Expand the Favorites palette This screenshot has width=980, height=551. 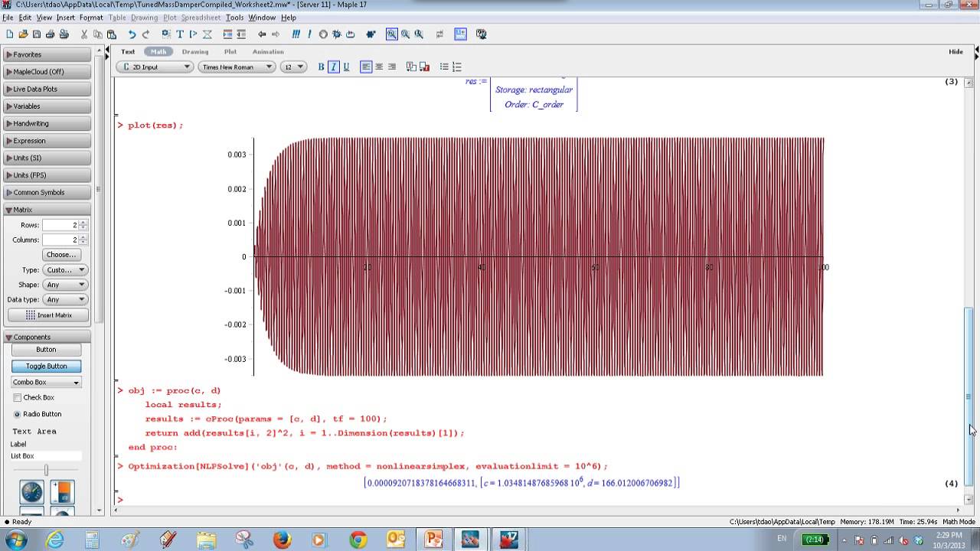[47, 54]
